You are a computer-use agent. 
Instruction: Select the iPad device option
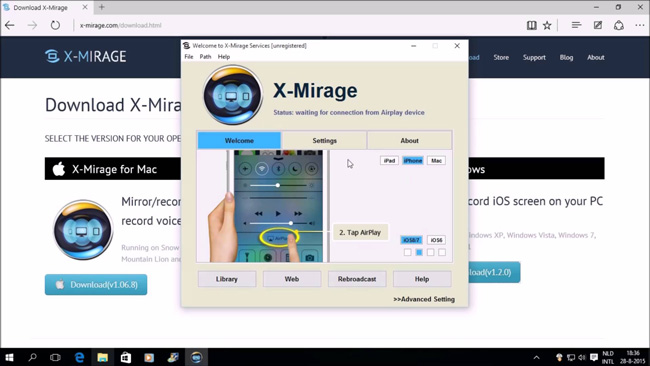pos(389,160)
